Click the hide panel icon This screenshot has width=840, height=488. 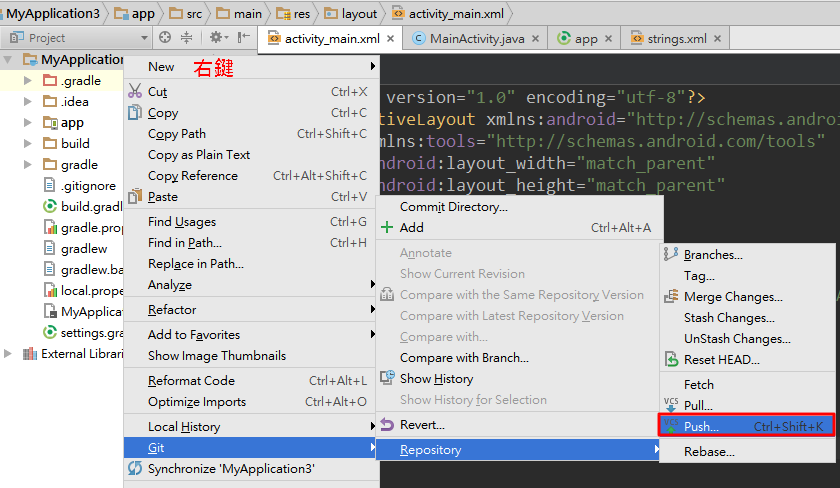click(244, 37)
